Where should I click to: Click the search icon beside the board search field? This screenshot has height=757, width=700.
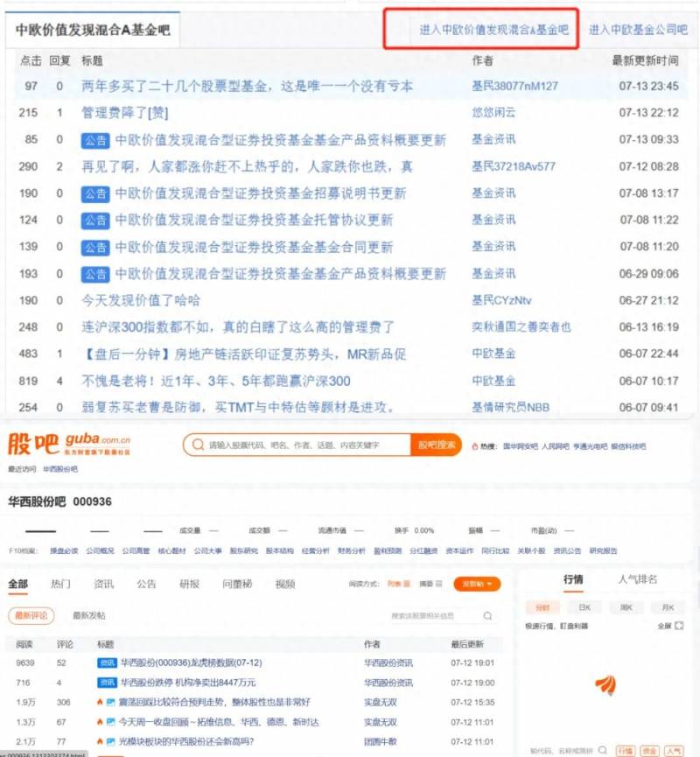(x=487, y=615)
